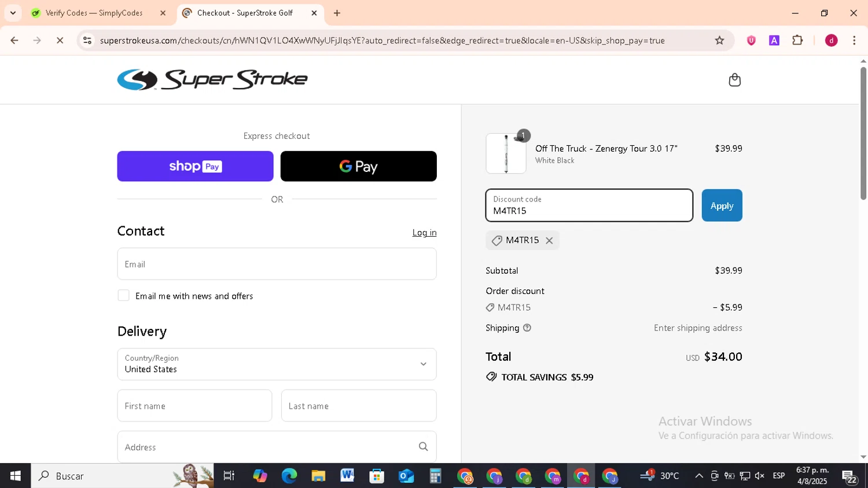Click Enter shipping address text

(x=698, y=328)
